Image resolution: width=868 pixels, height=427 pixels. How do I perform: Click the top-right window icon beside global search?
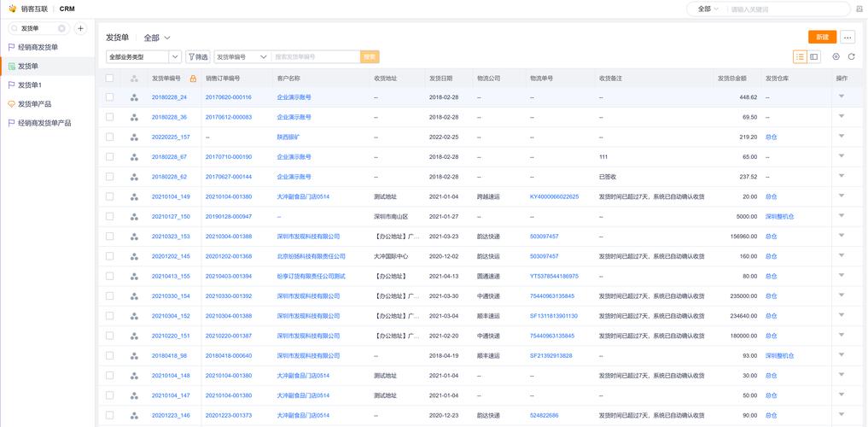(859, 9)
